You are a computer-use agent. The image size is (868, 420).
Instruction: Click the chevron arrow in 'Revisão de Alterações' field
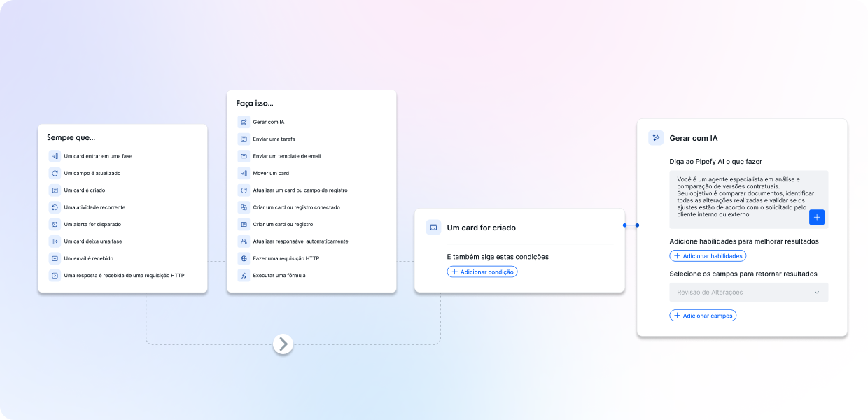click(816, 293)
